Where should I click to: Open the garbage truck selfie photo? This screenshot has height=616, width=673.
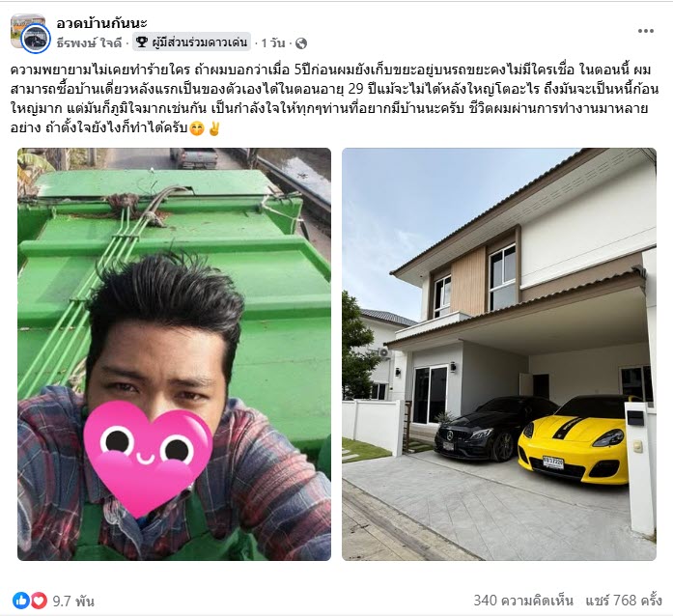[x=174, y=354]
